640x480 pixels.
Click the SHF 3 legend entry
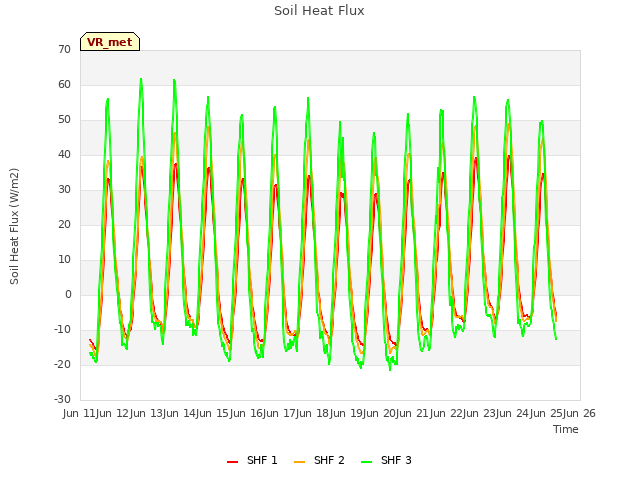point(386,460)
